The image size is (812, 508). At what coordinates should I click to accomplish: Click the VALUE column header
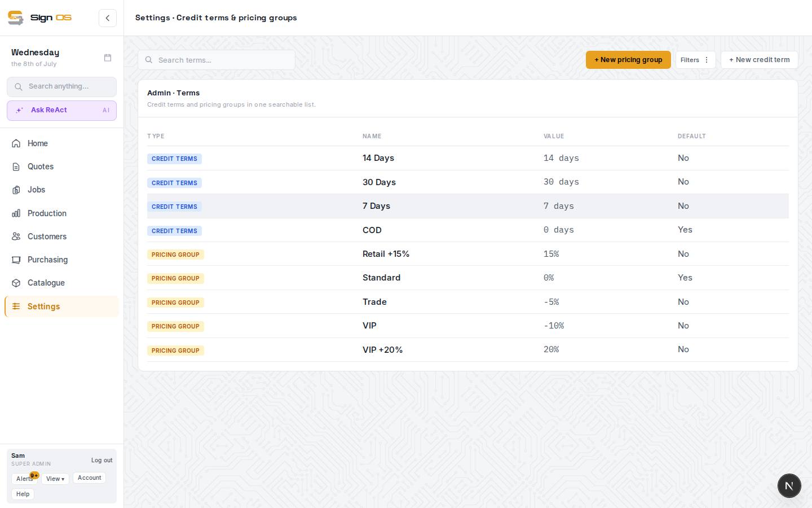click(x=554, y=136)
